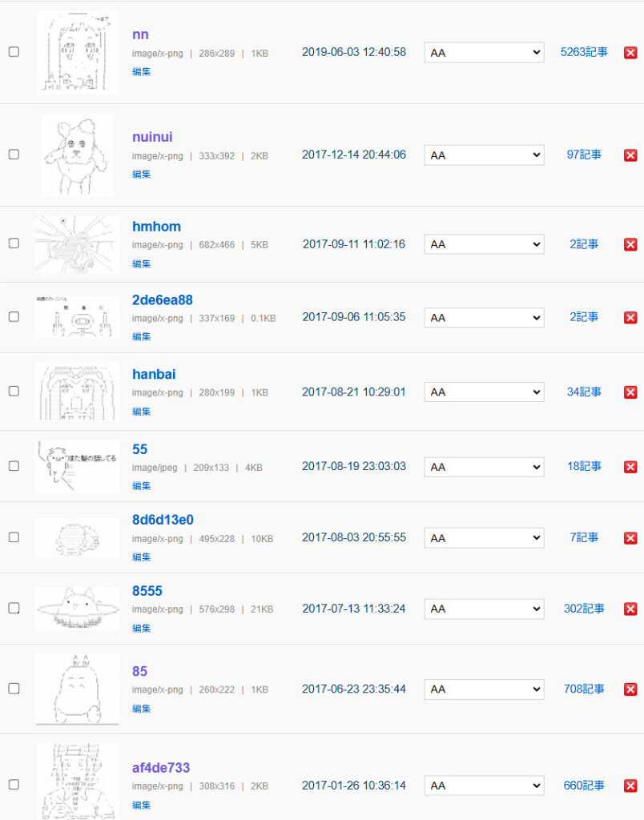Select the hanbai row checkbox

[x=14, y=392]
